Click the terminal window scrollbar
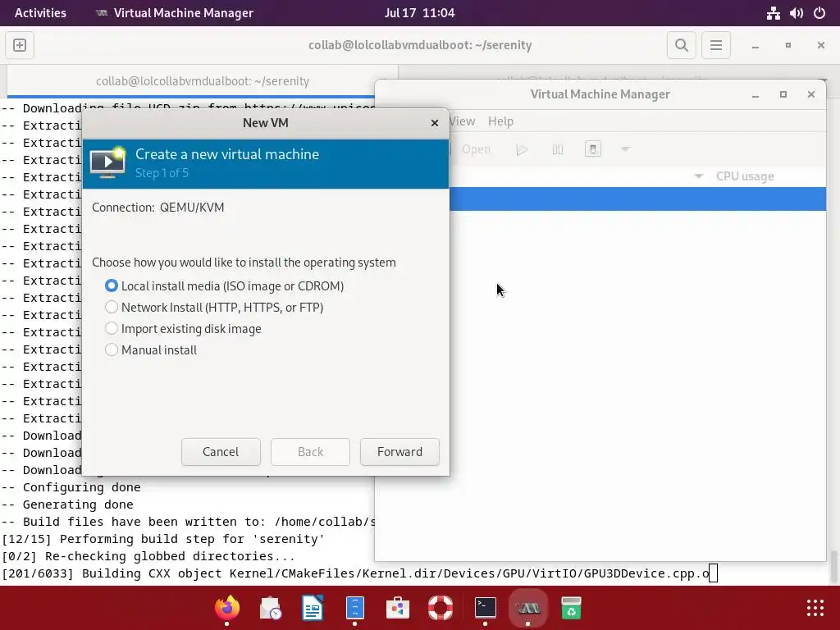Viewport: 840px width, 630px height. coord(833,566)
